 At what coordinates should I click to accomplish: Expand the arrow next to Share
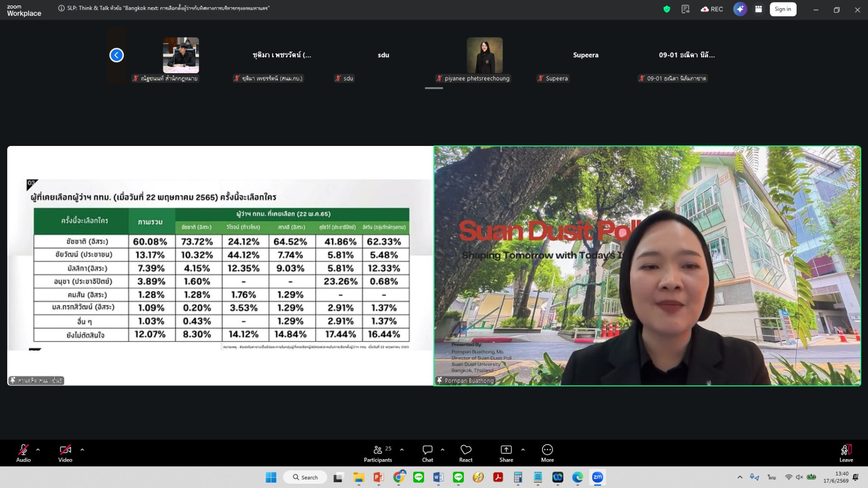click(523, 449)
